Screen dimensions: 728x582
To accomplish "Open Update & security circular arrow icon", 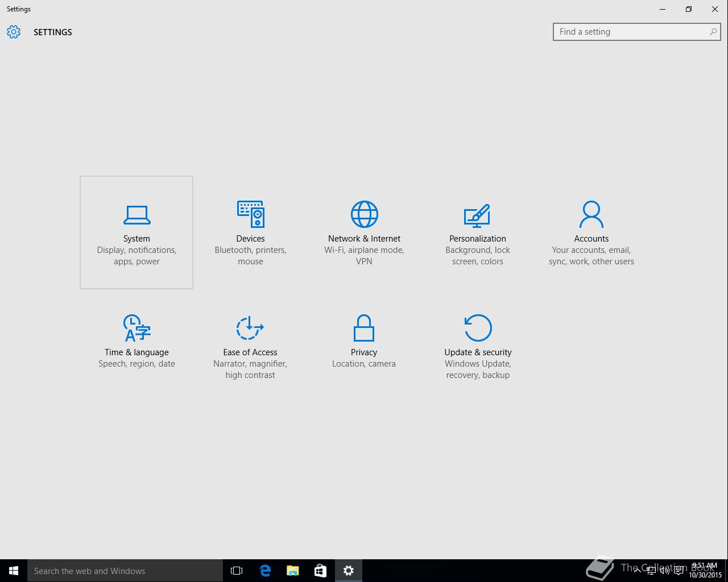I will (x=478, y=328).
